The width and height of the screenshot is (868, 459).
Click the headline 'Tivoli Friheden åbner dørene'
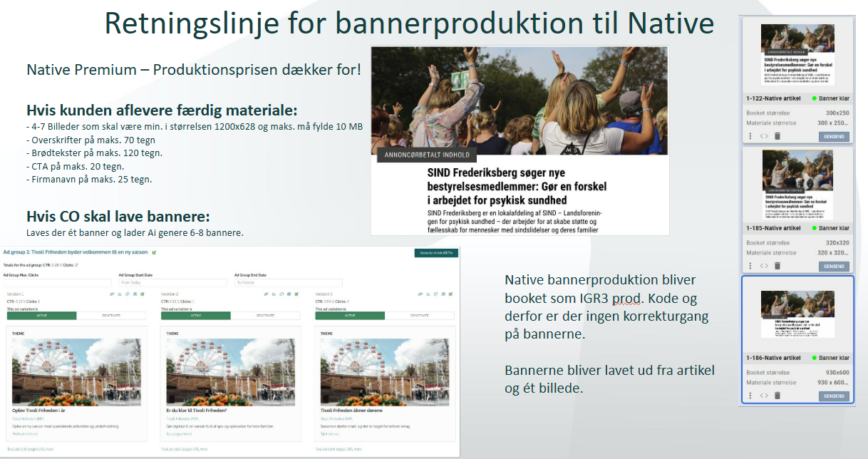coord(352,411)
